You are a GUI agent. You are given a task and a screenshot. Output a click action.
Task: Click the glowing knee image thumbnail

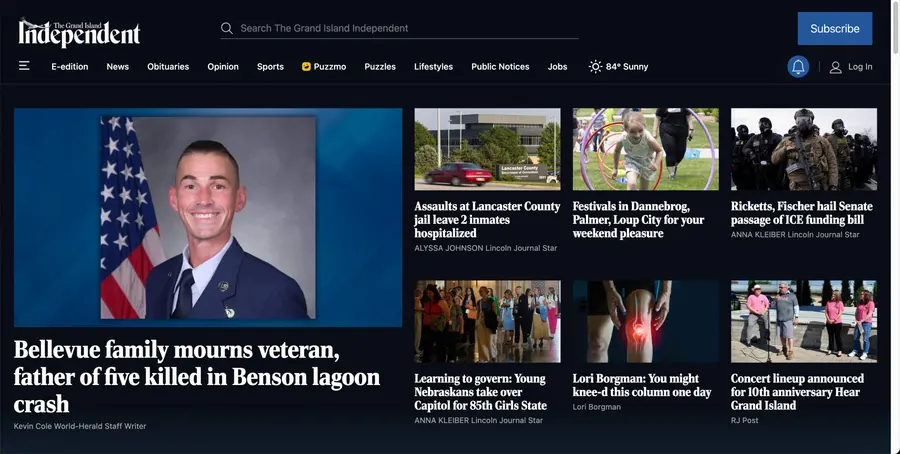pos(646,321)
